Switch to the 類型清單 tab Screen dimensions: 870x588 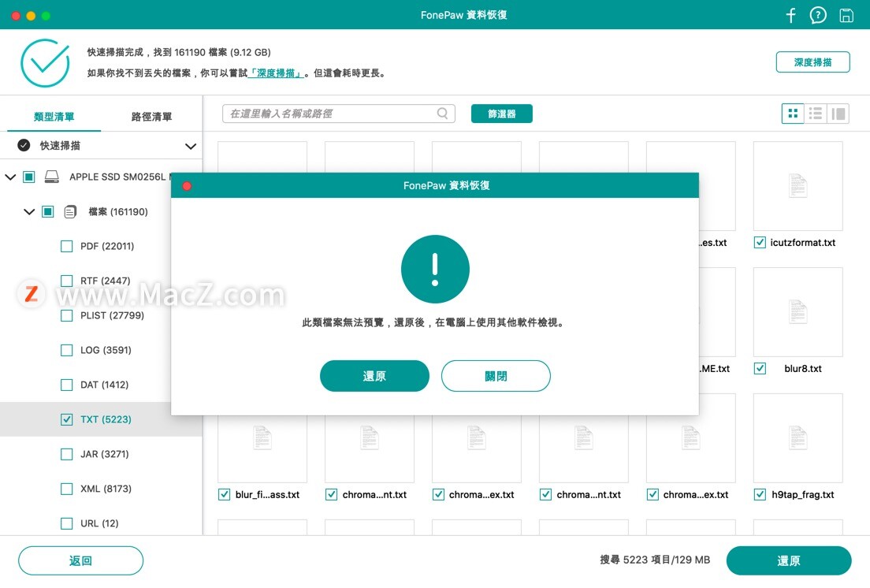54,117
